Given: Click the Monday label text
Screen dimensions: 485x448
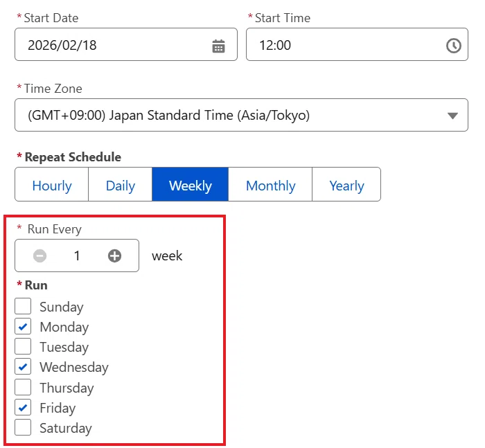Looking at the screenshot, I should click(x=64, y=327).
